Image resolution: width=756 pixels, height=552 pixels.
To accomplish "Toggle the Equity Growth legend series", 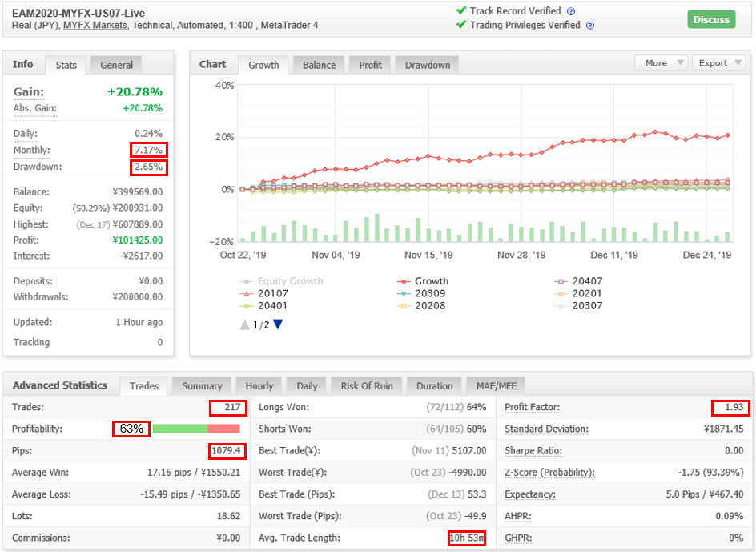I will click(282, 281).
